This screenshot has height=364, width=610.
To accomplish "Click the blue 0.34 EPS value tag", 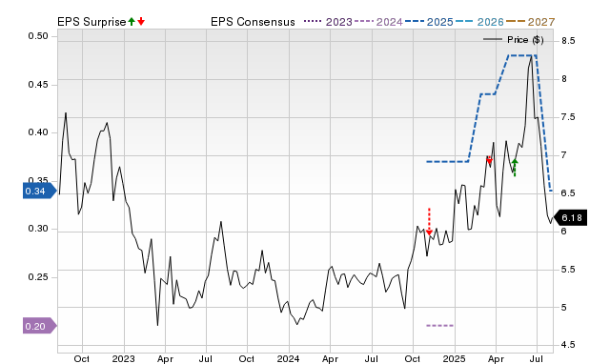I will pyautogui.click(x=40, y=191).
